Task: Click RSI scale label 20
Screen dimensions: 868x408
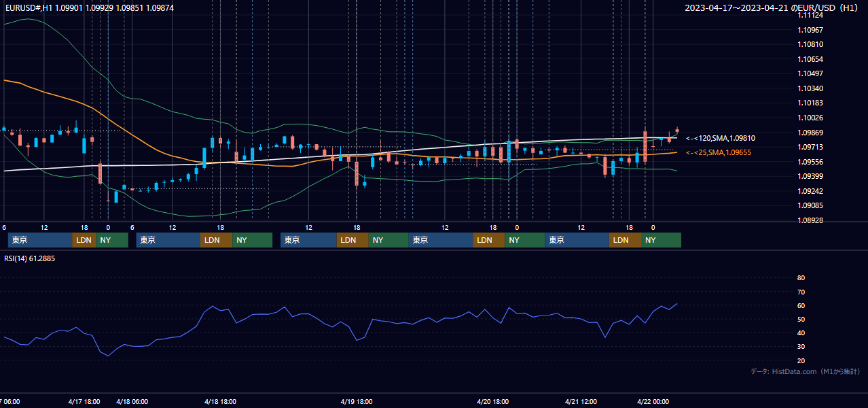Action: point(801,360)
